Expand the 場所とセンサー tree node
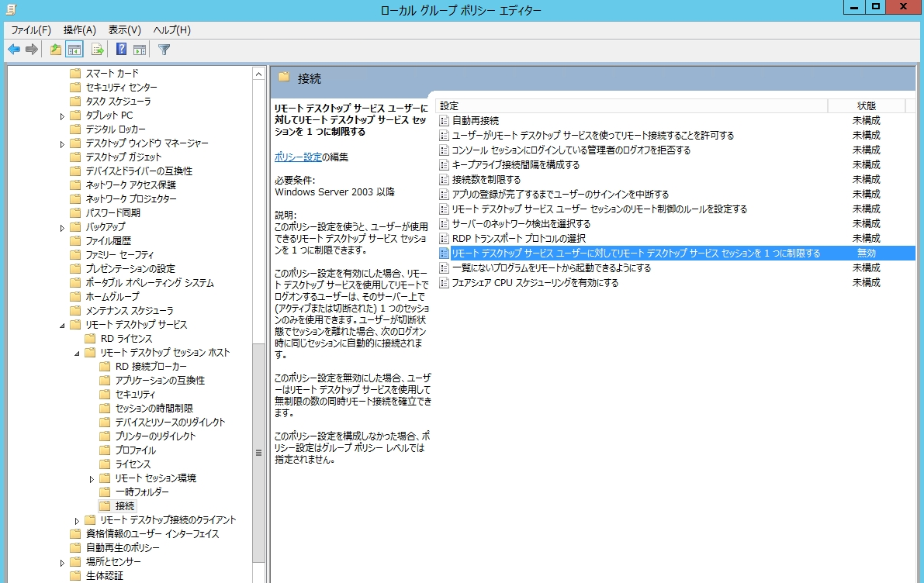 coord(62,562)
